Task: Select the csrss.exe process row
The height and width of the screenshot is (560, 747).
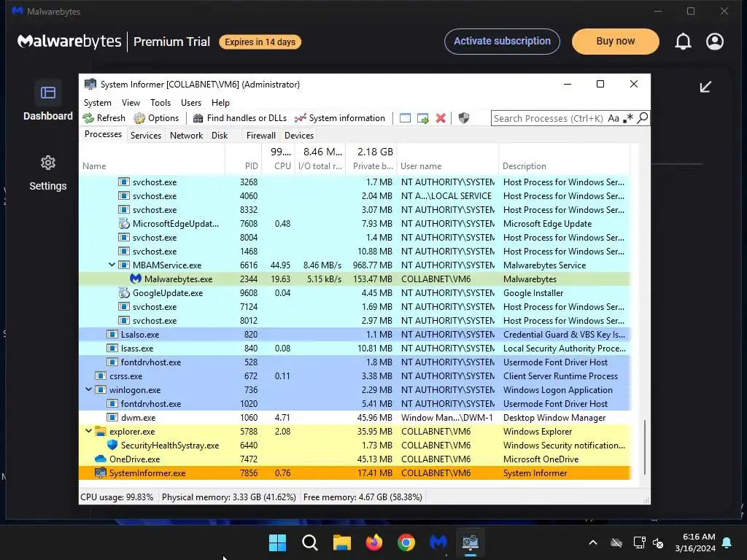Action: coord(355,376)
